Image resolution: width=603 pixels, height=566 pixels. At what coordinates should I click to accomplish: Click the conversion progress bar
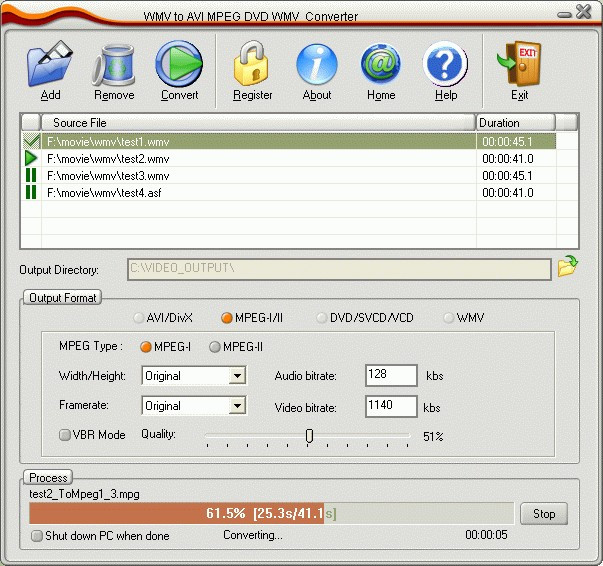coord(272,513)
